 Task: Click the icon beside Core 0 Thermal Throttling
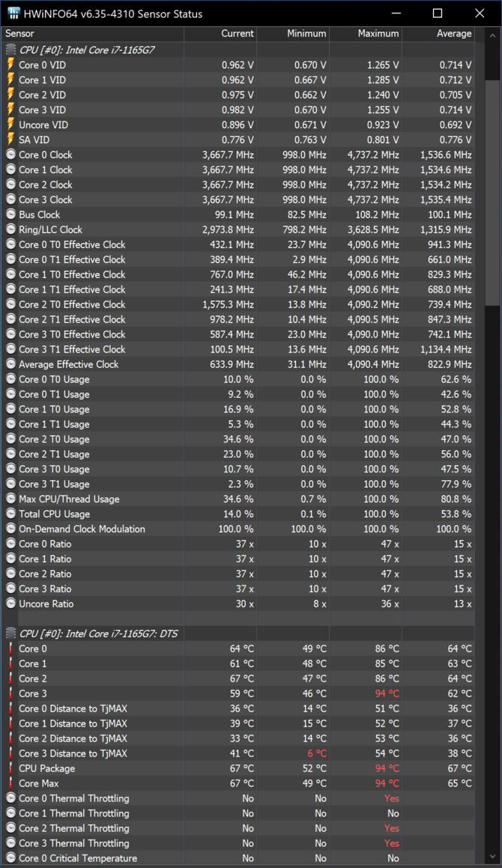coord(10,798)
